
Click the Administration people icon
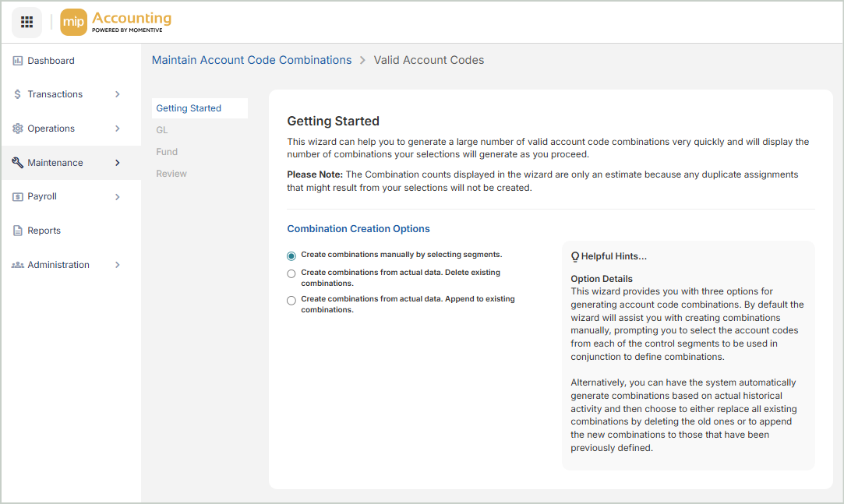pos(17,265)
